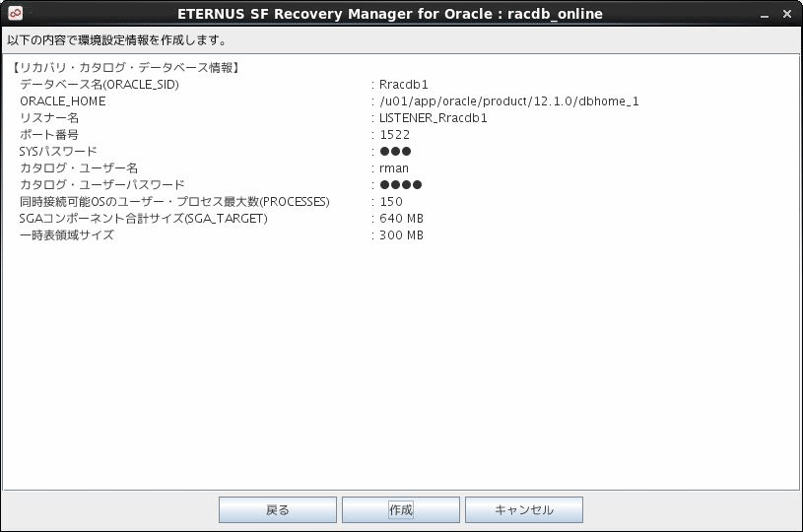Click the temporary tablespace size 300 MB
This screenshot has width=803, height=532.
[402, 235]
